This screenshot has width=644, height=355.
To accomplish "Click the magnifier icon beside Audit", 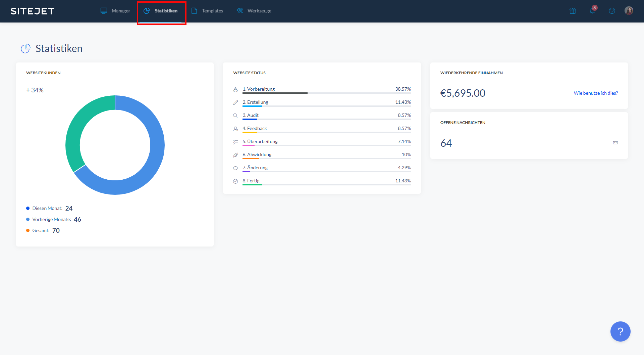I will pos(235,116).
